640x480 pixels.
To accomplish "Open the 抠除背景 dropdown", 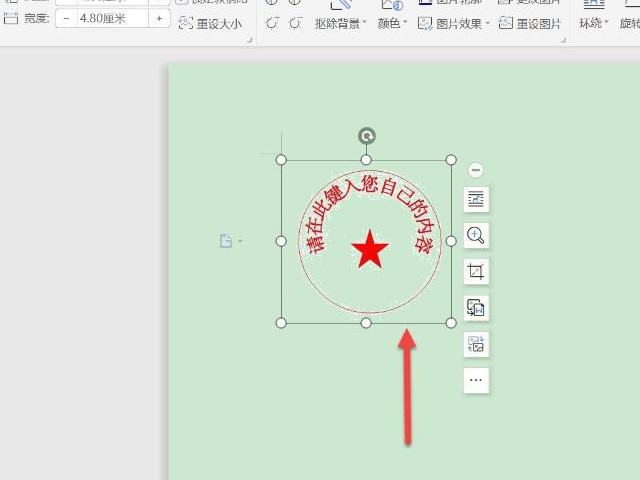I will click(340, 24).
